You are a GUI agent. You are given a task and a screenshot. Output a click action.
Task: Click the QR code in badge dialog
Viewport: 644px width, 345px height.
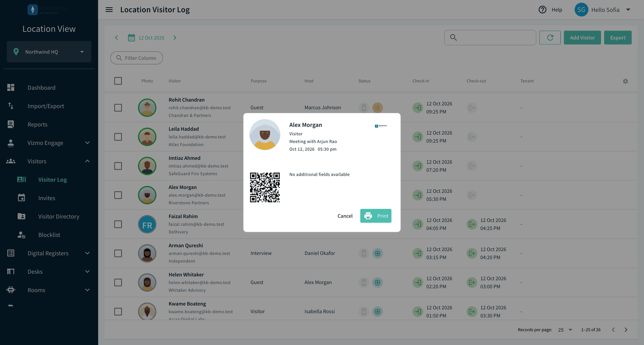(x=265, y=188)
